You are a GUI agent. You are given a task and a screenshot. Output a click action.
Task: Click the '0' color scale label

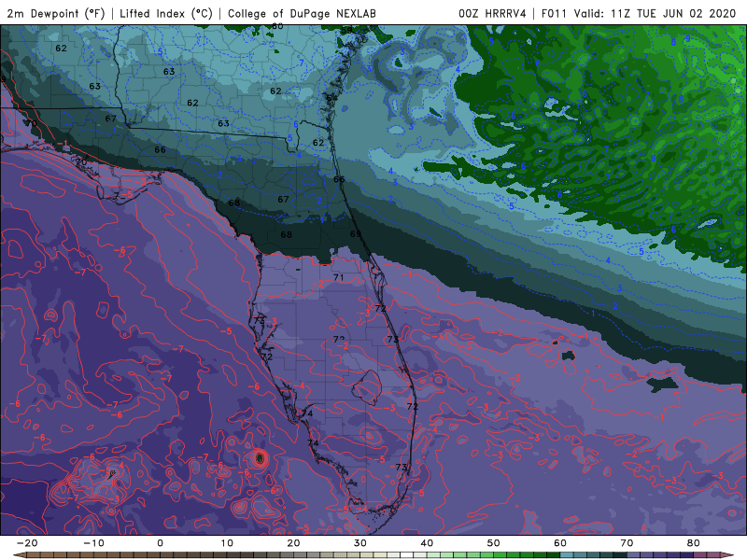[160, 543]
